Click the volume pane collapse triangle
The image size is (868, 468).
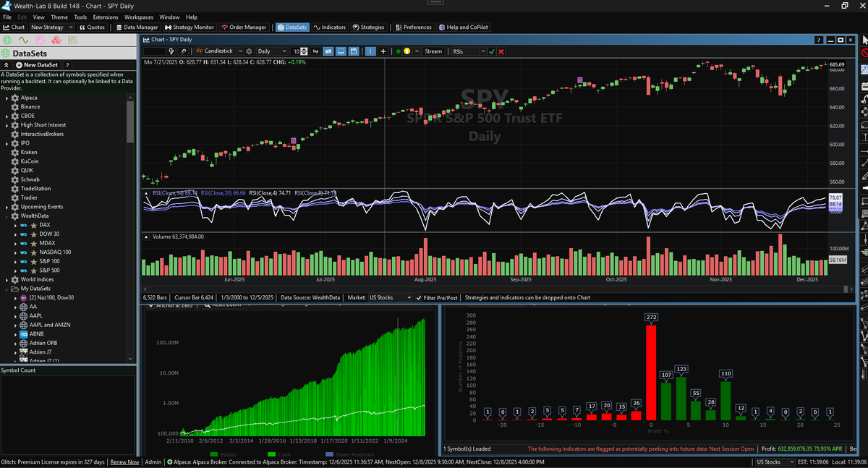click(147, 237)
